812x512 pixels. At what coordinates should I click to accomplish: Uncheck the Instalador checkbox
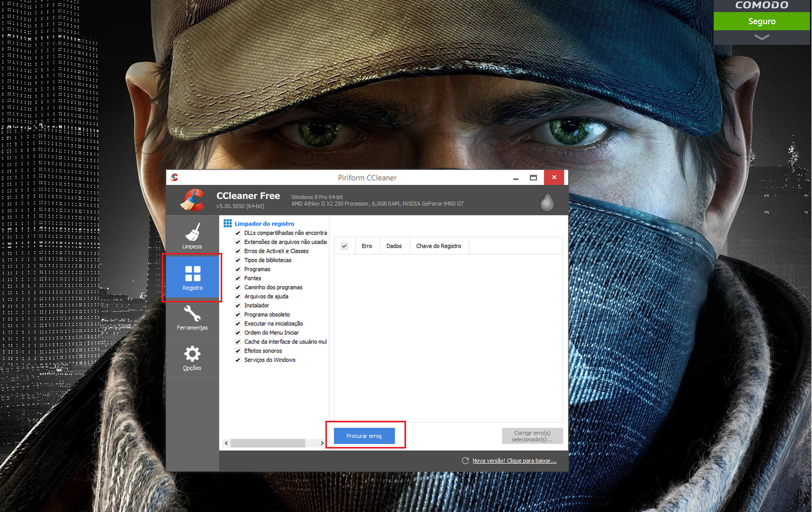[238, 306]
